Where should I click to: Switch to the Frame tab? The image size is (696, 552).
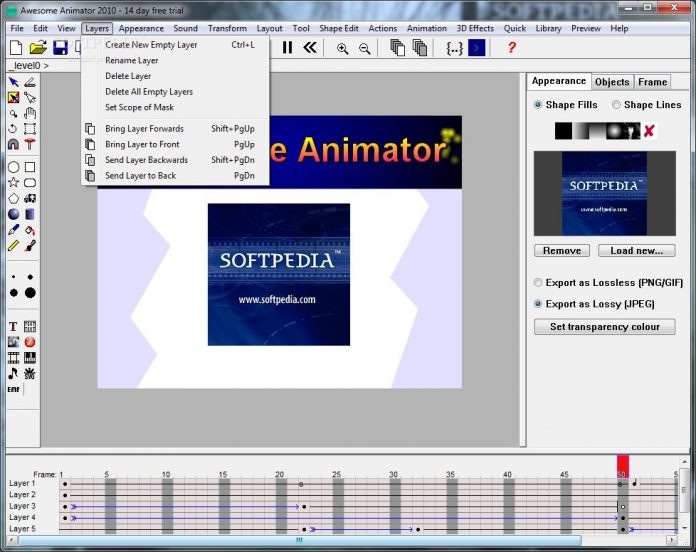tap(652, 82)
